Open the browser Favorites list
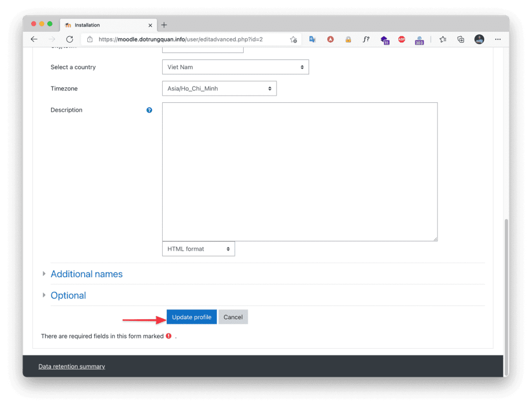Viewport: 532px width, 407px height. [x=443, y=39]
